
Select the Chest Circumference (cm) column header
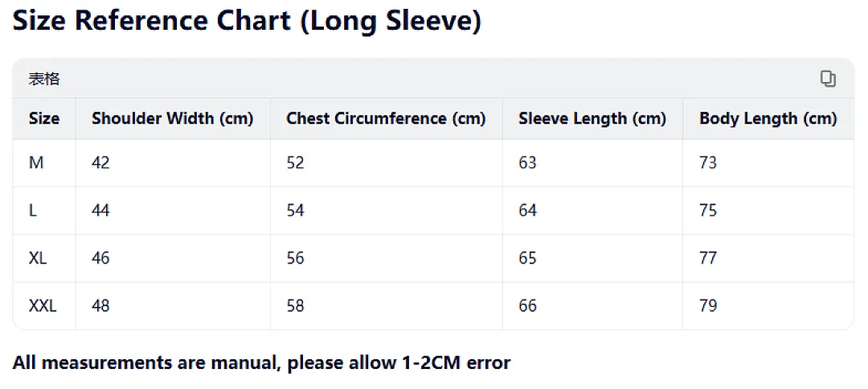(386, 118)
